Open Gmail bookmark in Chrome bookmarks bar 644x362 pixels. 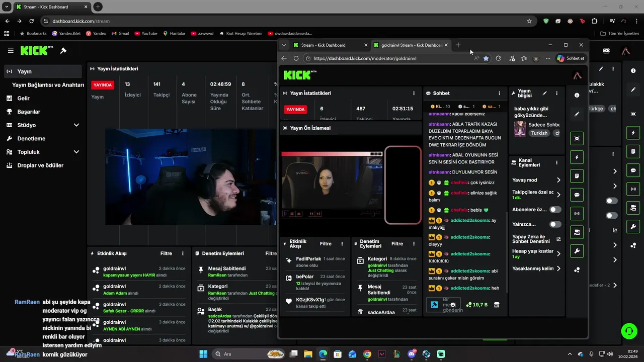tap(119, 33)
